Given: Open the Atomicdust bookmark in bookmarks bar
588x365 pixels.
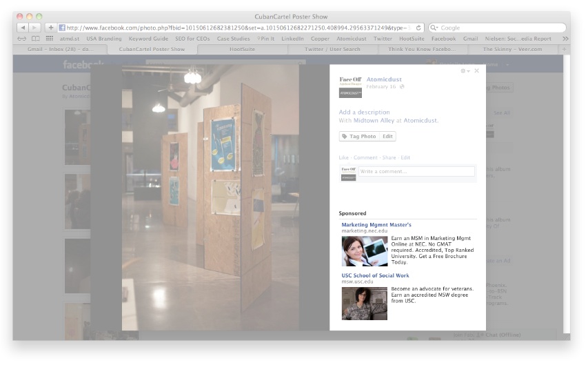Looking at the screenshot, I should tap(352, 39).
